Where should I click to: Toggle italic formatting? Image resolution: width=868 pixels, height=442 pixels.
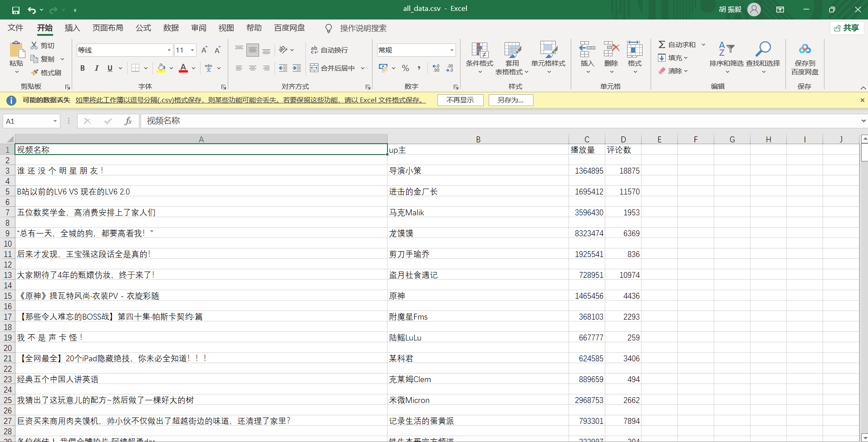tap(96, 68)
